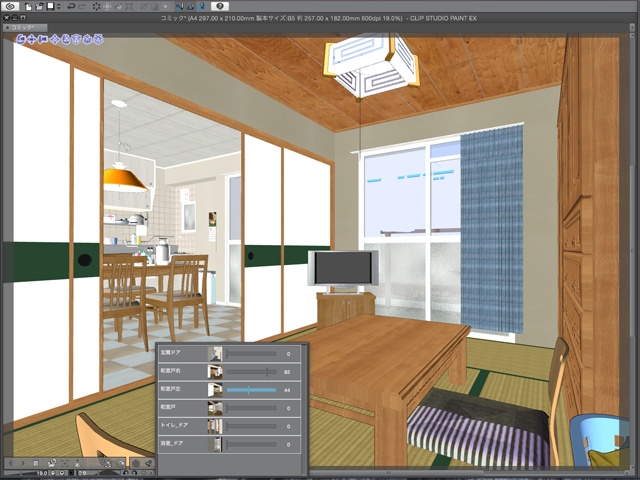Select object roll manipulator icon

coord(87,40)
